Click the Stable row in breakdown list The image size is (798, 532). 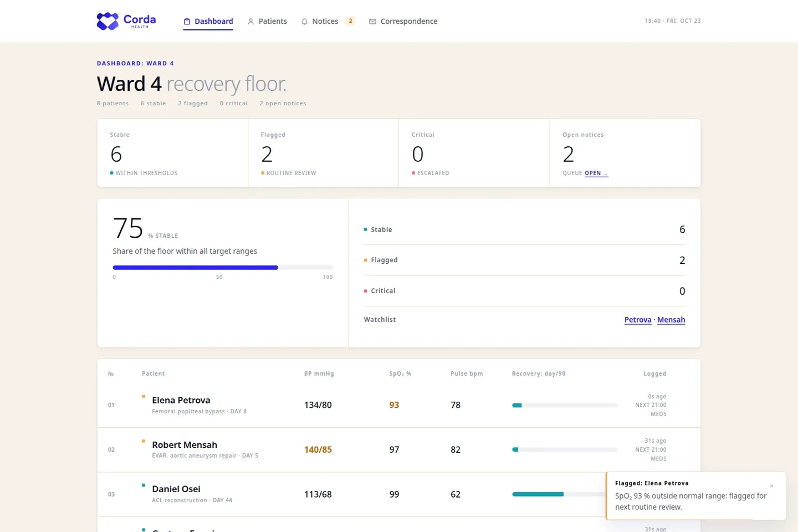(x=524, y=229)
